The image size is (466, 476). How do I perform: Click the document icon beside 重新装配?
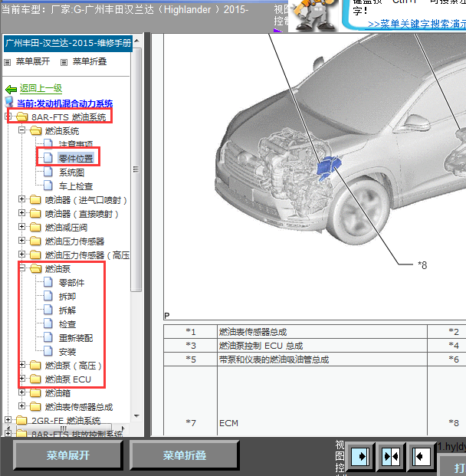(x=48, y=337)
